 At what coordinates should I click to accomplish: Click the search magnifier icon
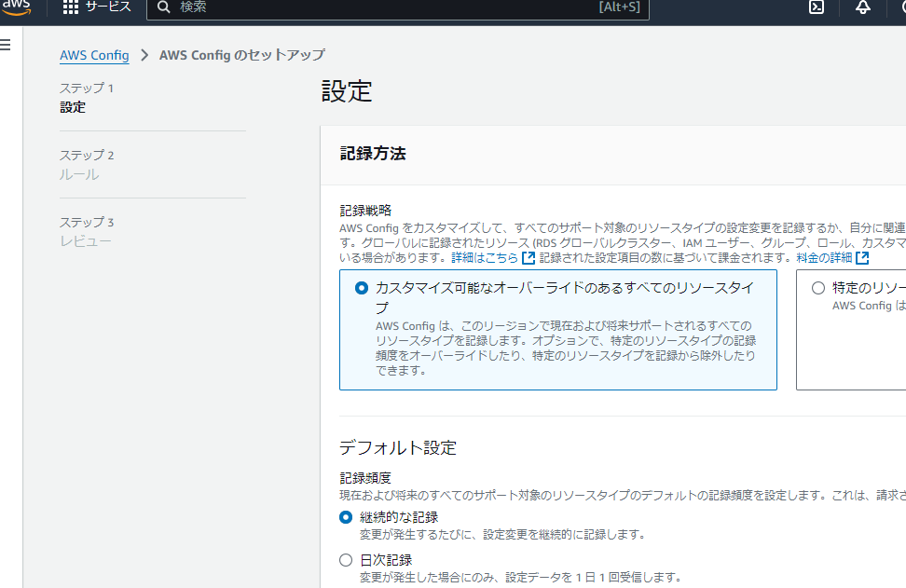(x=163, y=7)
